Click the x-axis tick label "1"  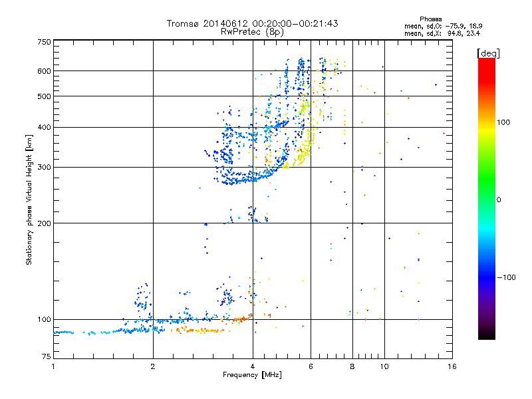53,366
